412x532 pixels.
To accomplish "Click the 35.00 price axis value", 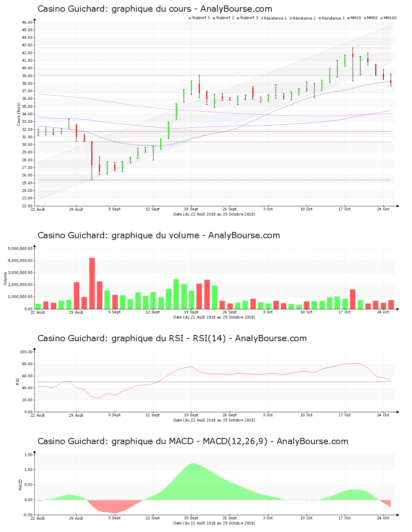I will click(27, 106).
